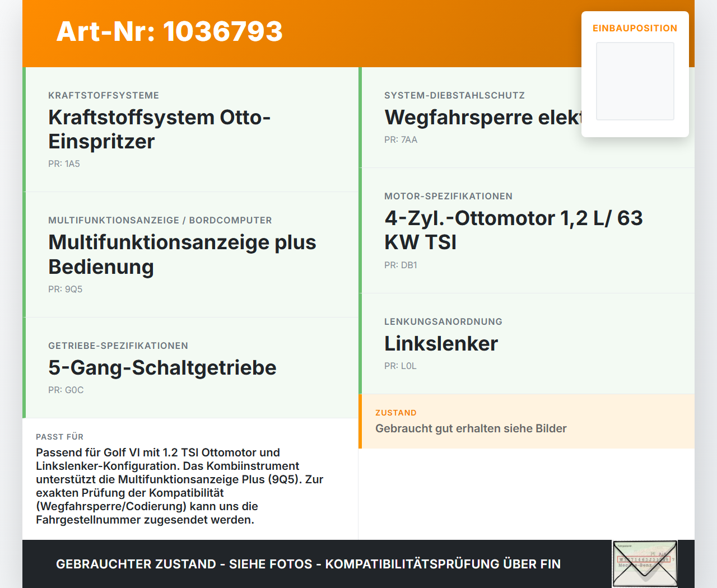Click PR: G0C code
This screenshot has height=588, width=717.
click(66, 390)
